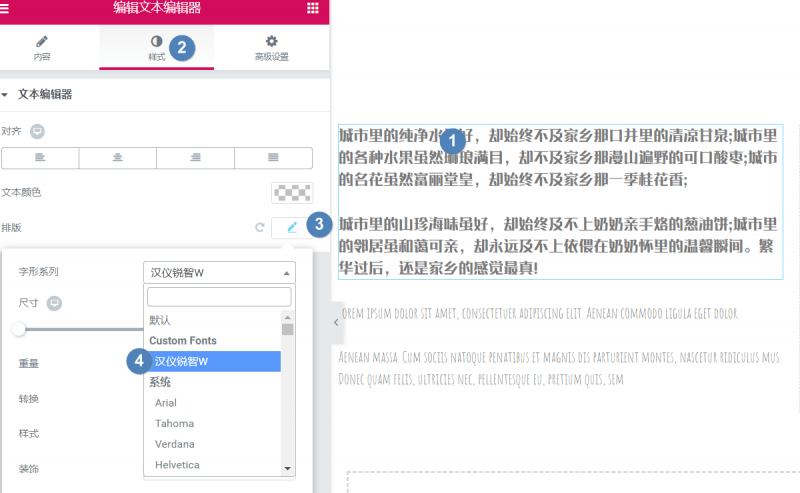Click the 排版 typography edit pencil button
The image size is (800, 493).
point(292,228)
